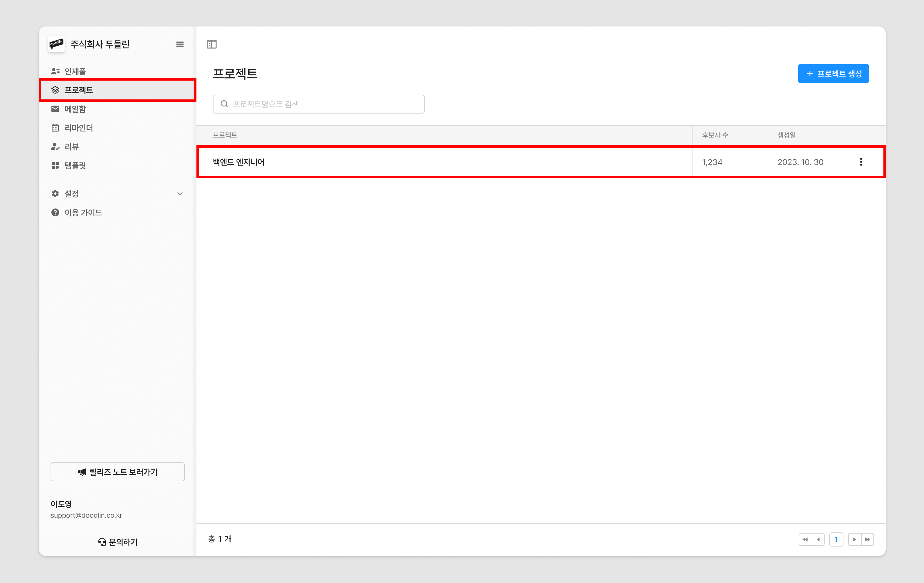
Task: Open the 이용 가이드 help guide
Action: coord(83,212)
